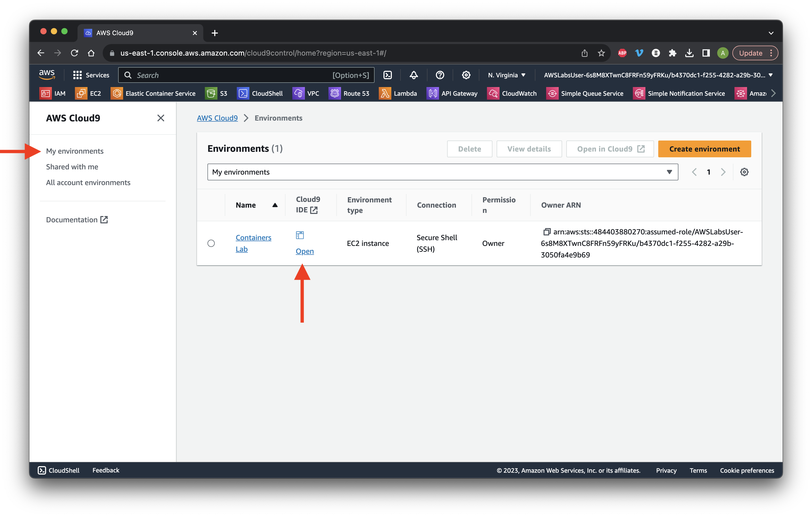Image resolution: width=812 pixels, height=517 pixels.
Task: Select All account environments in sidebar
Action: click(x=88, y=182)
